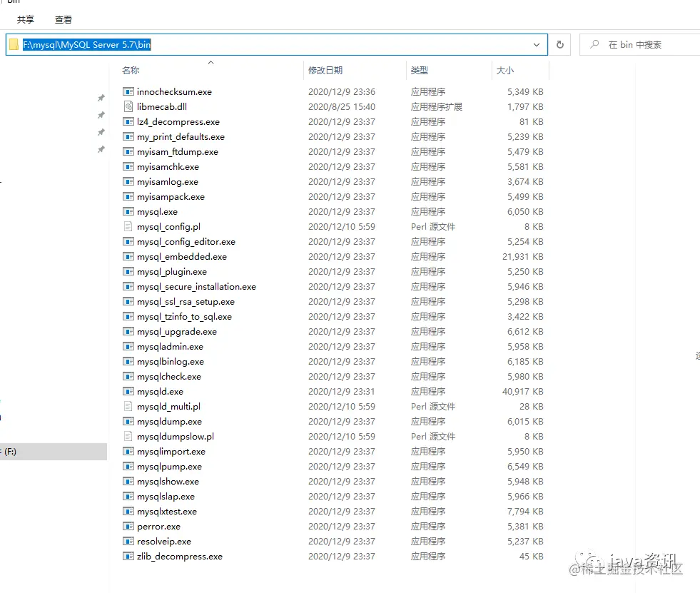Click the 1,797 KB size value
The width and height of the screenshot is (700, 593).
525,107
